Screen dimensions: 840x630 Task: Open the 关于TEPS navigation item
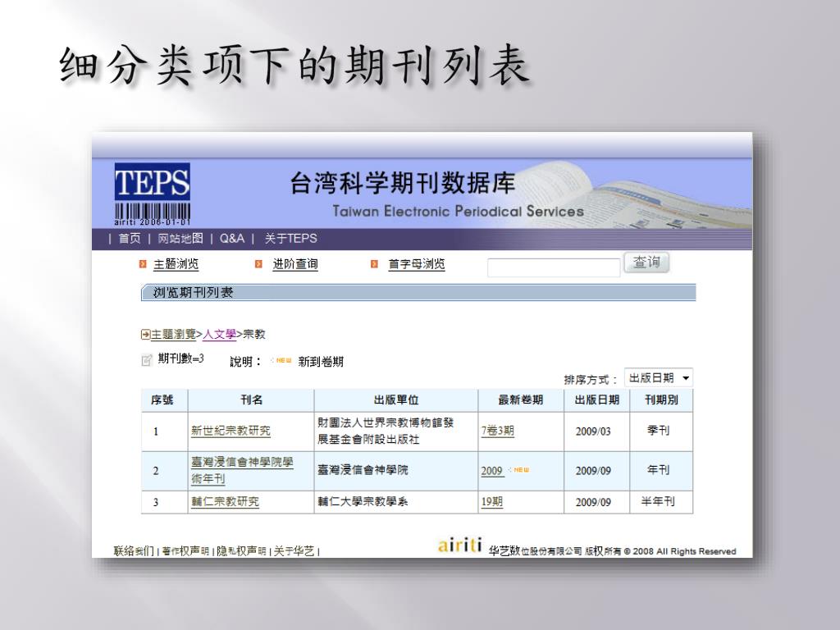(x=290, y=239)
